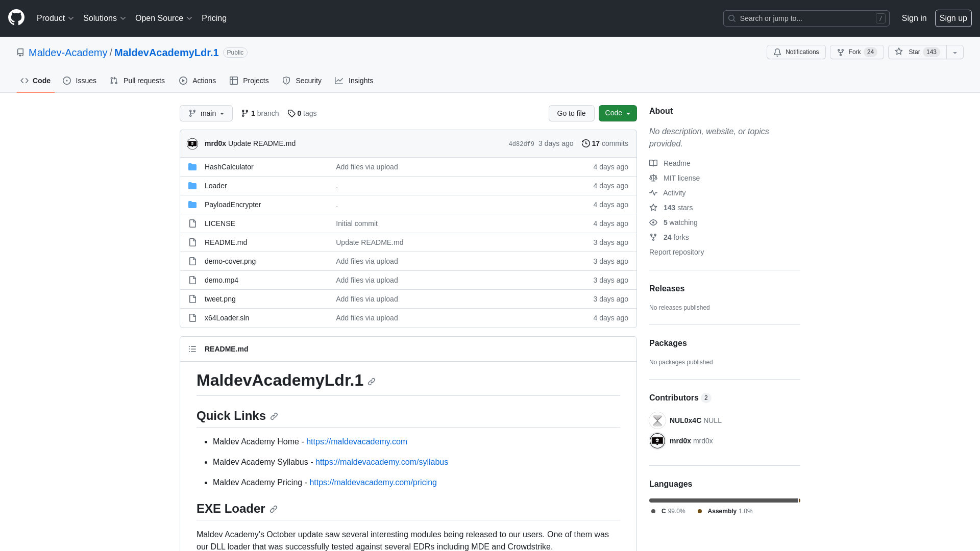Click the Actions tab icon

pyautogui.click(x=183, y=81)
